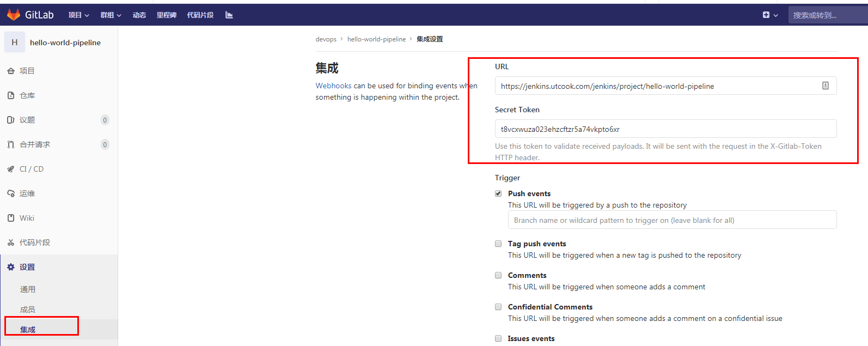Screen dimensions: 868x346
Task: Toggle the Push events checkbox
Action: [498, 193]
